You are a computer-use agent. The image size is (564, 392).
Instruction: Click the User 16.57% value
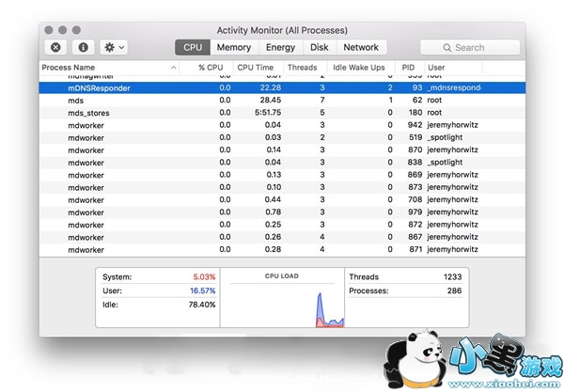[x=202, y=290]
